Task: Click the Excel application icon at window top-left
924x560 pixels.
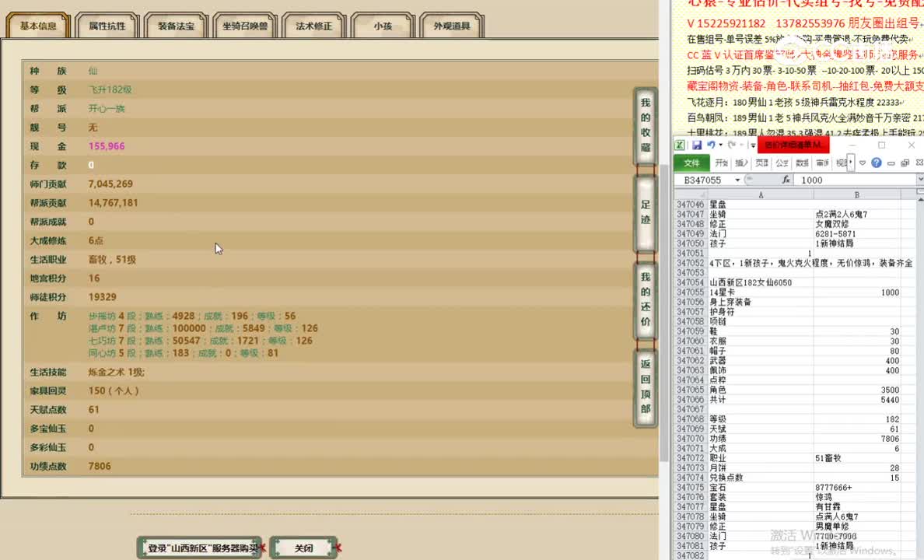Action: 681,145
